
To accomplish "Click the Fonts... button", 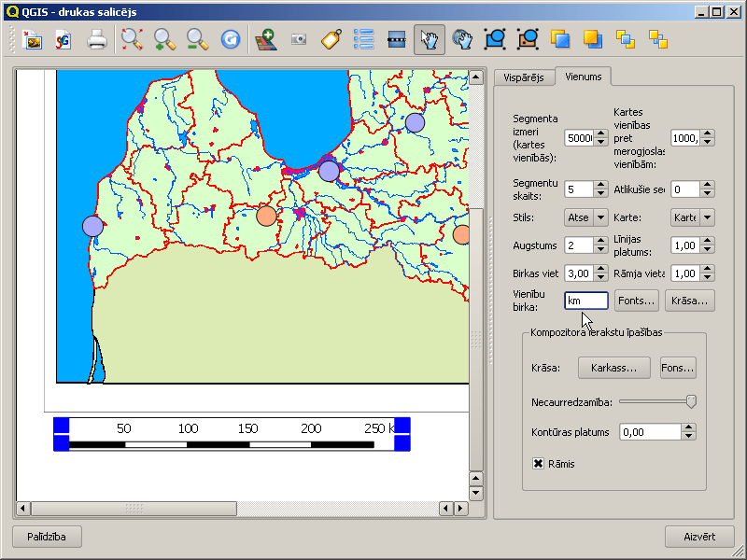I will pos(637,301).
